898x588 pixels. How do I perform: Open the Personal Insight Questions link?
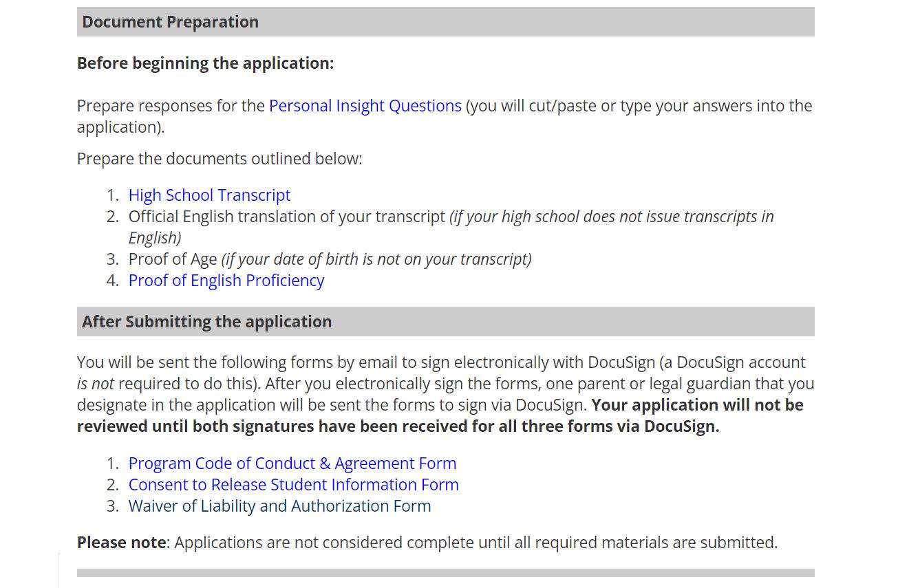click(x=365, y=106)
